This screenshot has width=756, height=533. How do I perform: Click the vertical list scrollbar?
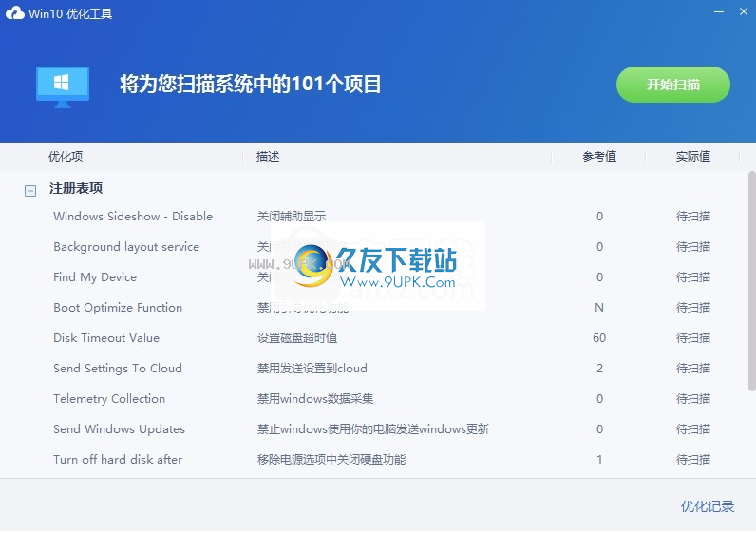751,281
